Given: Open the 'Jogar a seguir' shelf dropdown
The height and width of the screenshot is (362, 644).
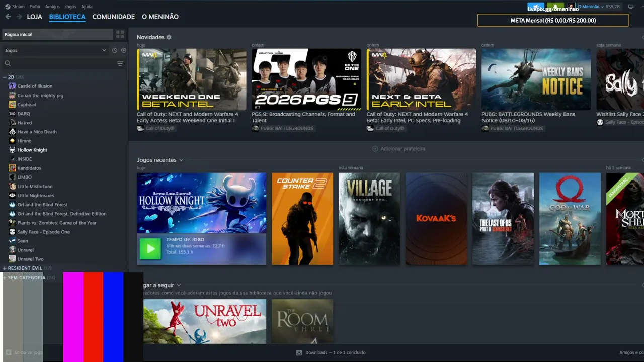Looking at the screenshot, I should (x=179, y=285).
